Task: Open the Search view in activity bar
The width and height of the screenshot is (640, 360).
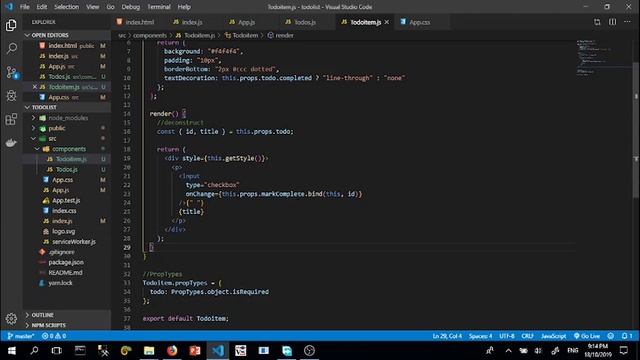Action: pyautogui.click(x=11, y=49)
